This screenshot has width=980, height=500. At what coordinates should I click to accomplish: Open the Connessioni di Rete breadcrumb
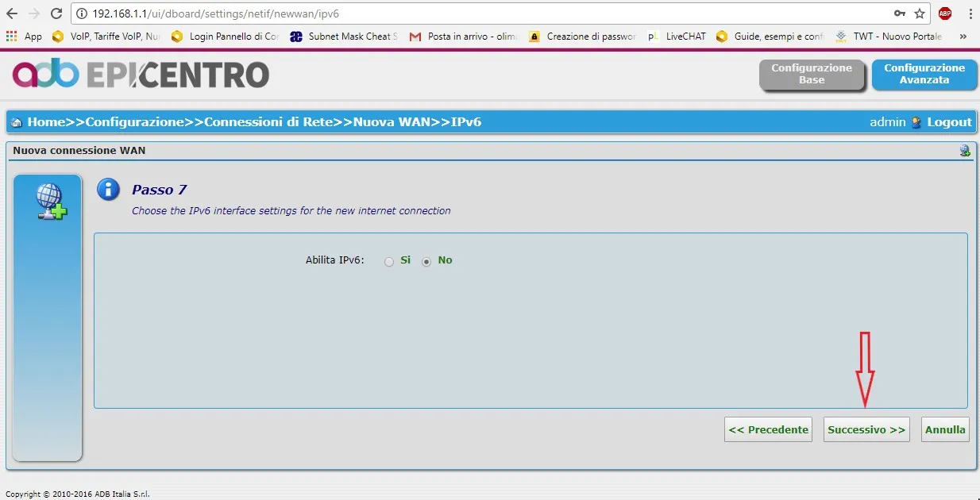268,121
